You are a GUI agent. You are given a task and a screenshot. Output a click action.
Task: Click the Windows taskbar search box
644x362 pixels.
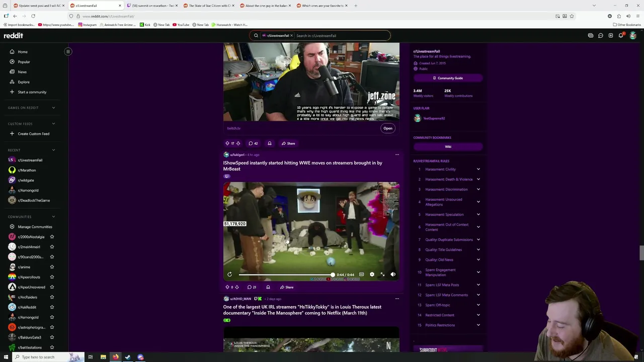(43, 357)
